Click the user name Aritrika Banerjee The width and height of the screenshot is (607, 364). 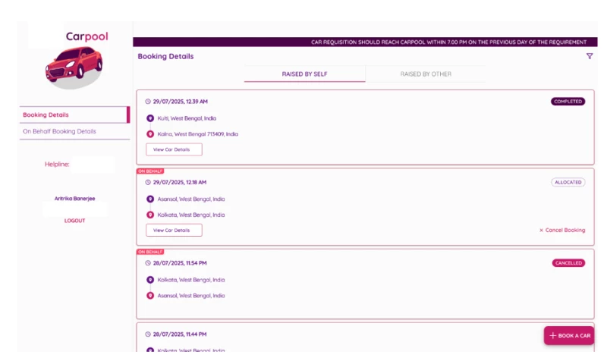(x=74, y=199)
